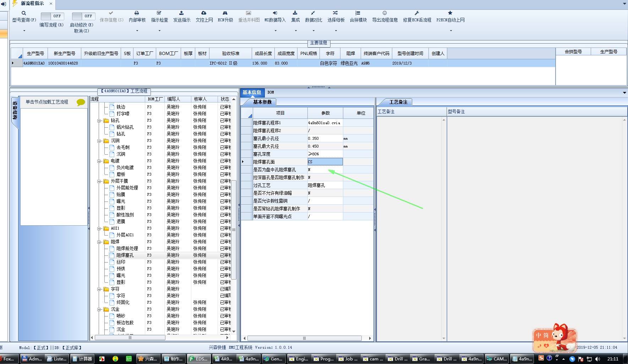Click 重选开料图 image icon

(249, 13)
